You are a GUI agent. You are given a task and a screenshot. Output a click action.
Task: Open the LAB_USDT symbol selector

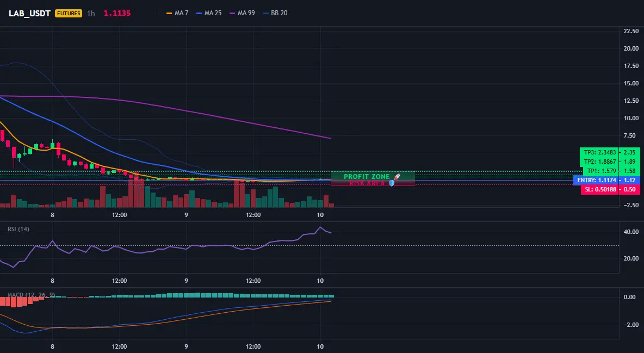[x=29, y=13]
